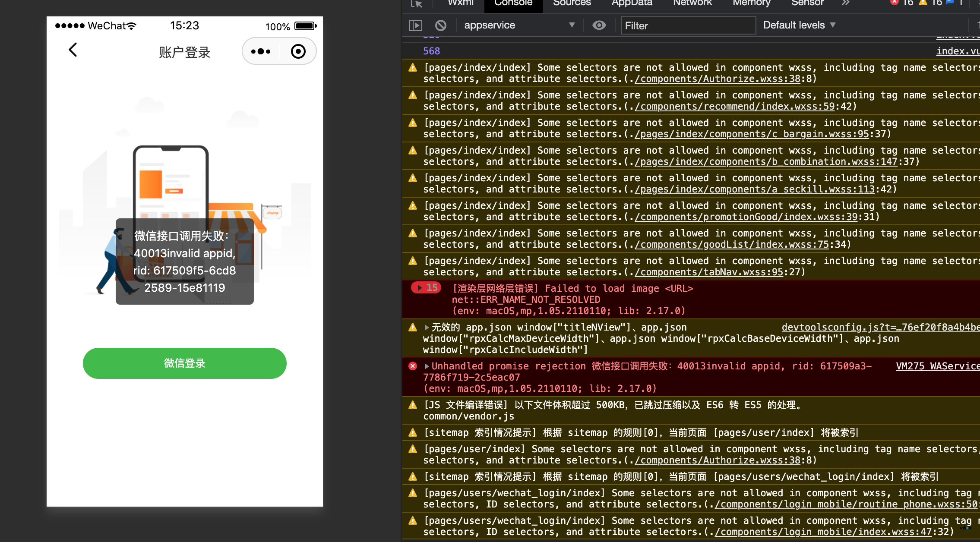
Task: Click the simulator battery indicator
Action: (x=305, y=26)
